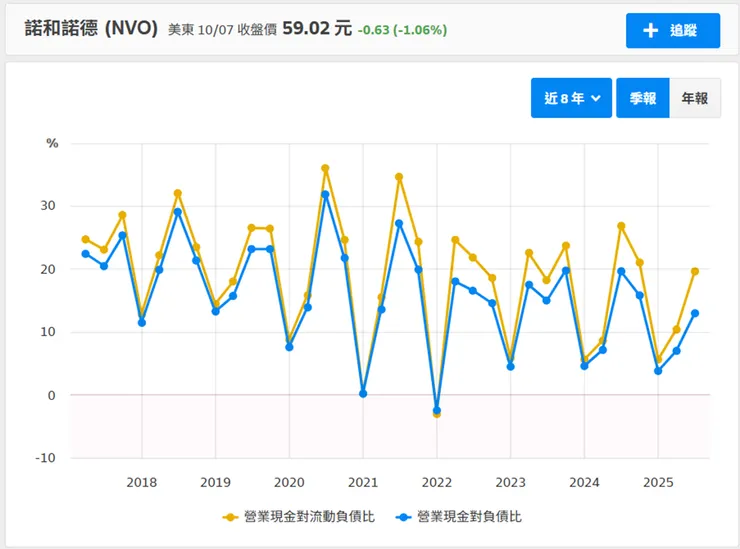The height and width of the screenshot is (549, 740).
Task: Click the % axis unit label
Action: (52, 144)
